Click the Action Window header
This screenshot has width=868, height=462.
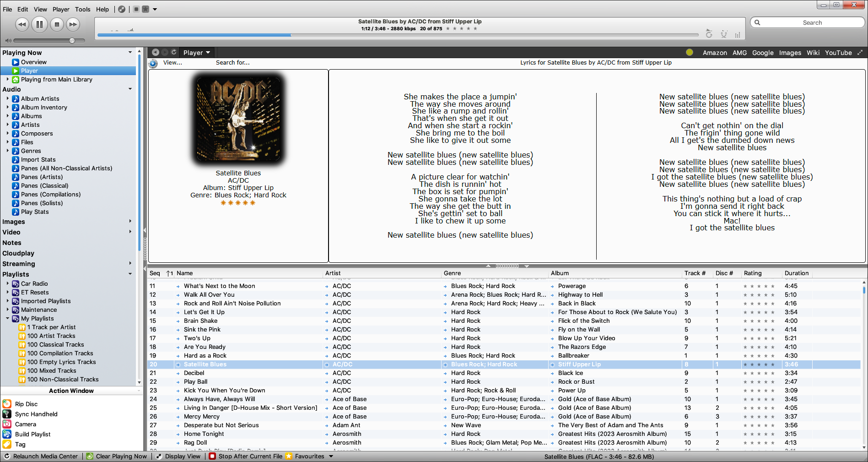[71, 391]
